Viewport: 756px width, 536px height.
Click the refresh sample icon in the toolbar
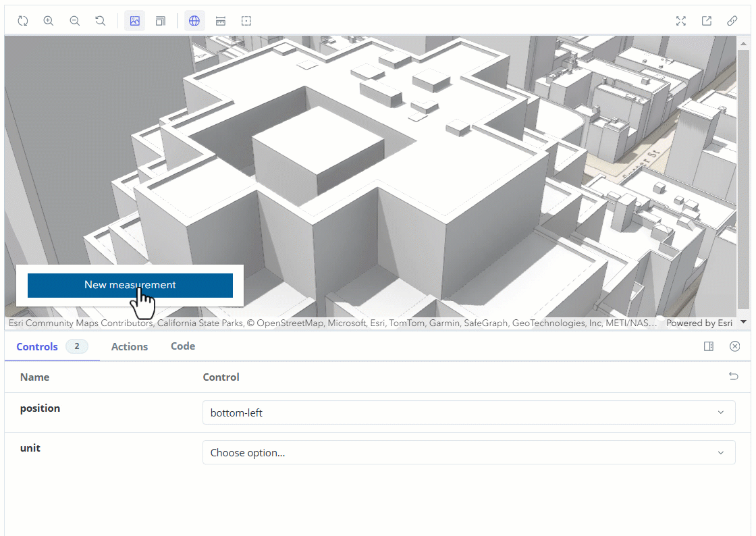click(x=22, y=21)
